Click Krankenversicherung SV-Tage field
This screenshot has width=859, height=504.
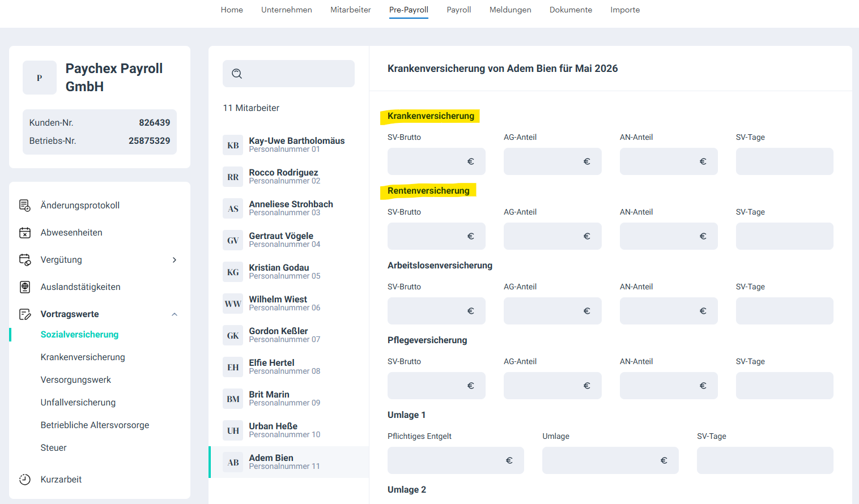click(x=785, y=161)
